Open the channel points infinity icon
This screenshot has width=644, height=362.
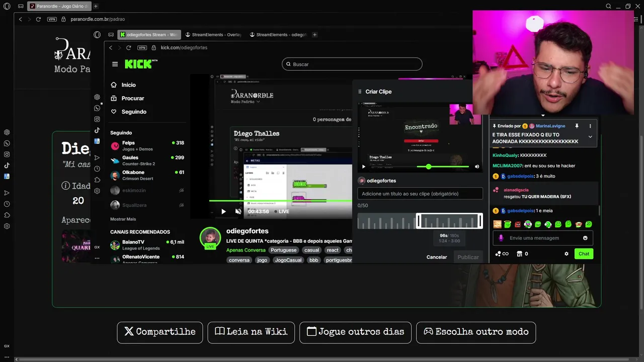(x=502, y=254)
